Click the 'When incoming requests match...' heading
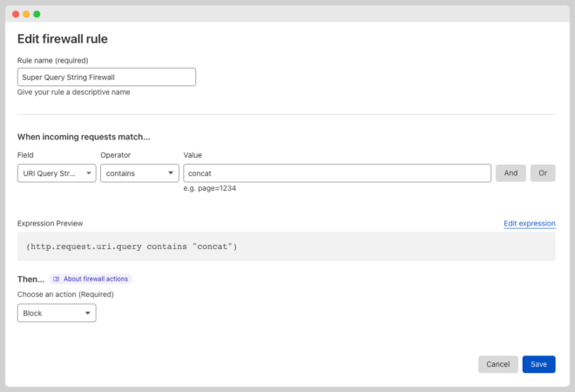Image resolution: width=575 pixels, height=392 pixels. [x=84, y=137]
